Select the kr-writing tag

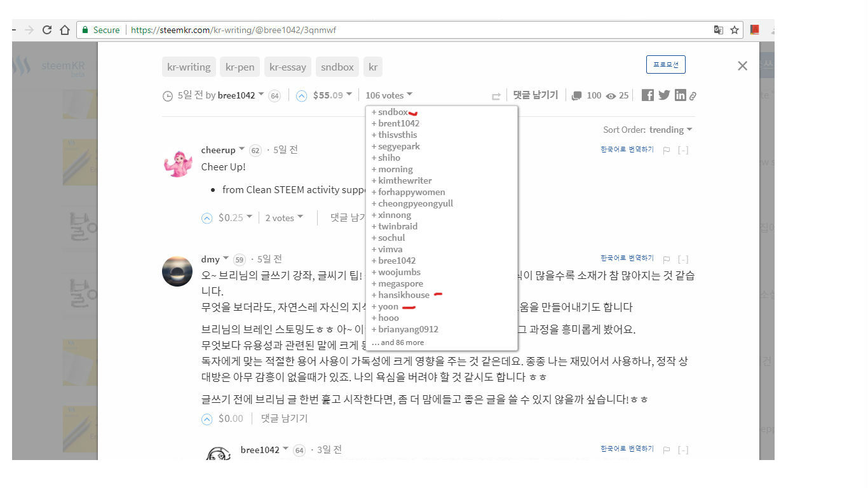click(189, 67)
